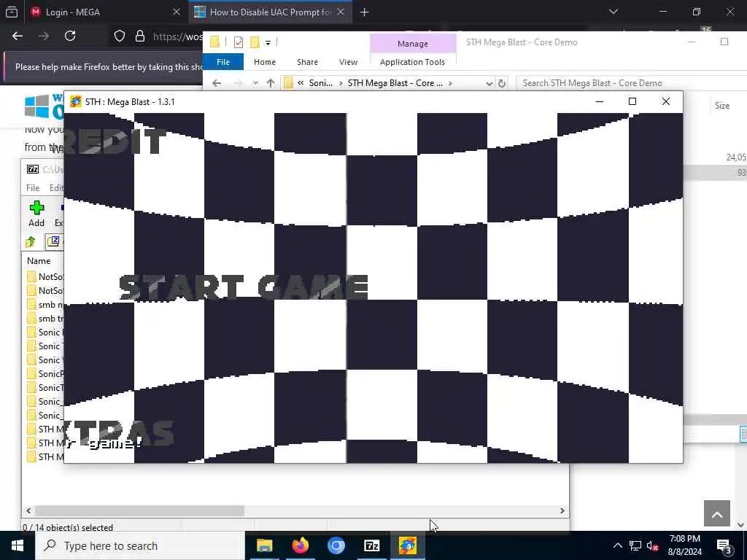This screenshot has height=560, width=747.
Task: Select the Soni... breadcrumb segment
Action: pos(321,83)
